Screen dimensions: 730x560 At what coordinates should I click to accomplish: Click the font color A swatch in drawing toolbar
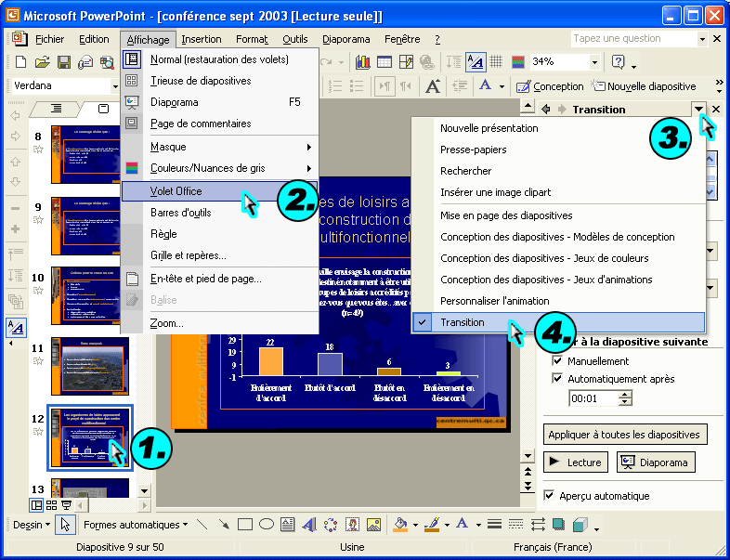(x=463, y=525)
